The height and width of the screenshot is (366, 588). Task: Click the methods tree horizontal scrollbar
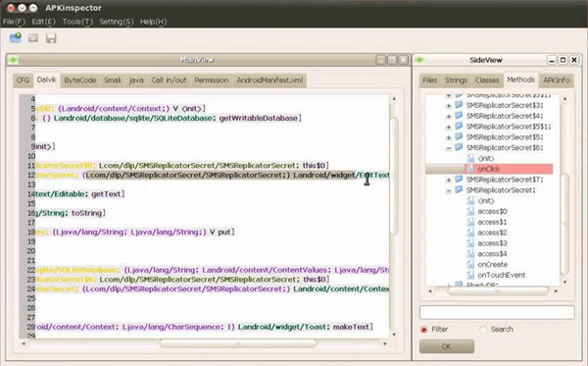pyautogui.click(x=497, y=290)
